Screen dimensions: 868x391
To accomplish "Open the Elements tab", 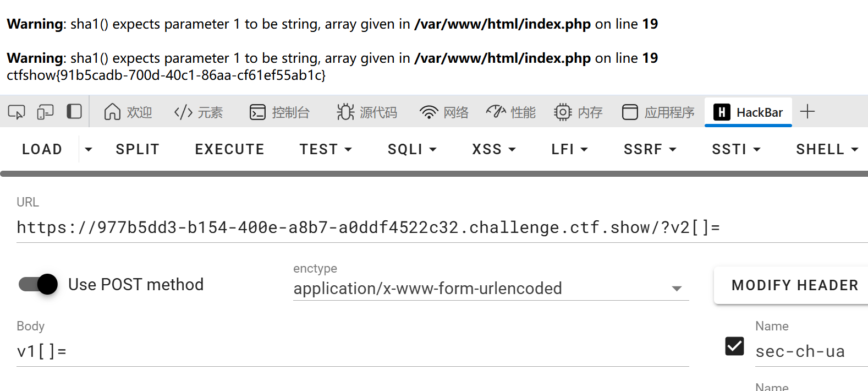I will pos(199,112).
